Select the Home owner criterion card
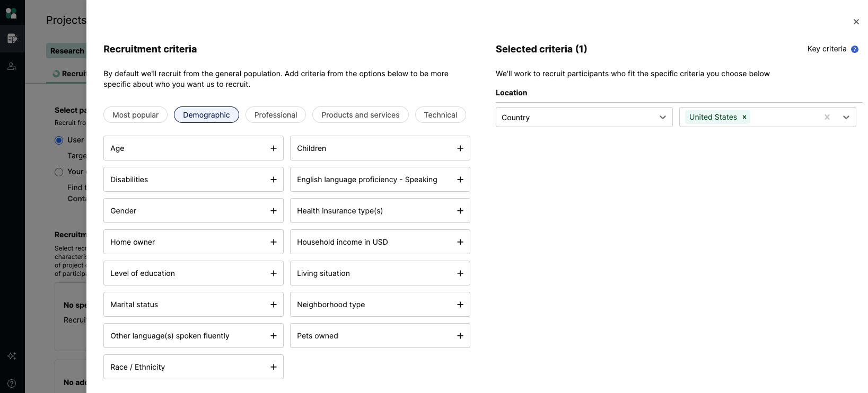 click(194, 242)
